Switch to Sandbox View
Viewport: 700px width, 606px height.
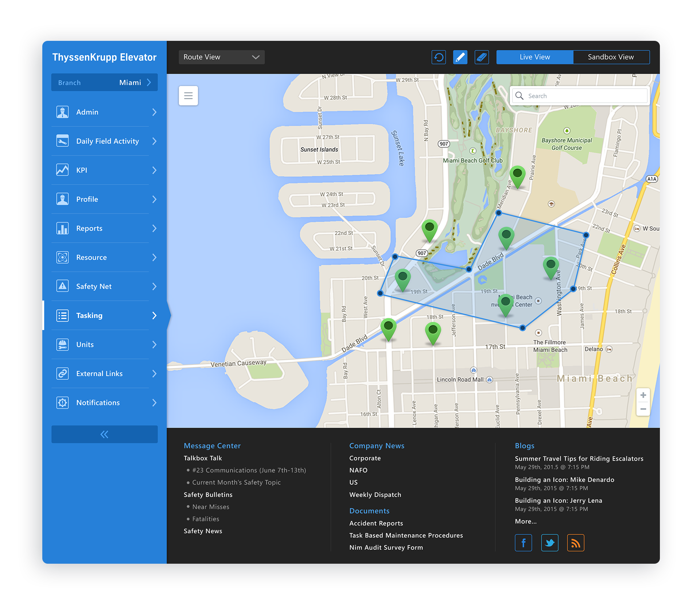(x=611, y=57)
